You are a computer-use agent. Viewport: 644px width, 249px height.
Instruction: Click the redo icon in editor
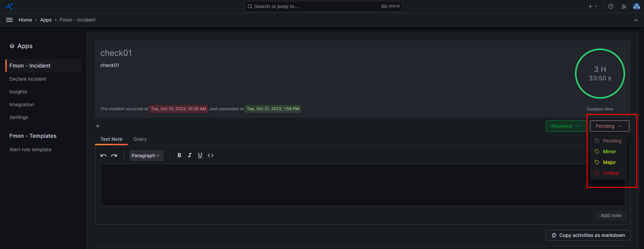(114, 155)
